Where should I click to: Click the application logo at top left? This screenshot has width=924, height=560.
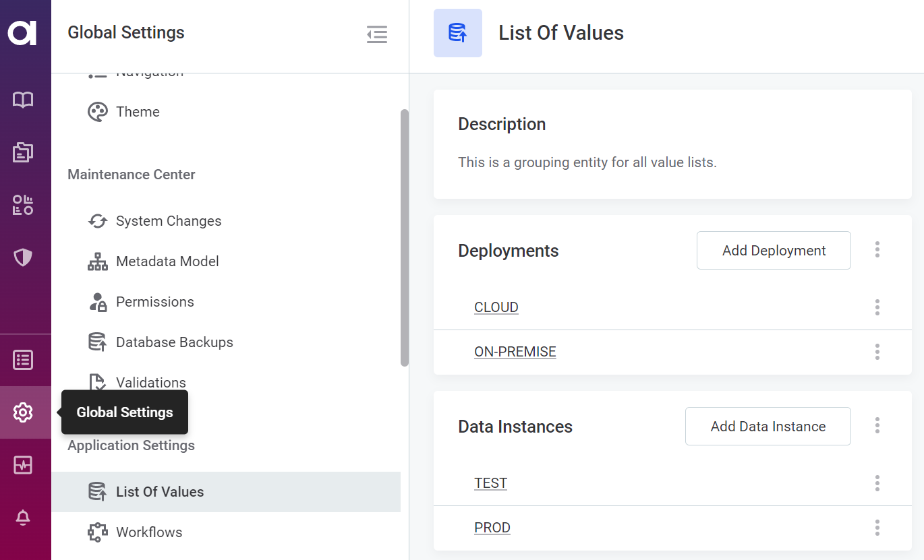coord(22,33)
